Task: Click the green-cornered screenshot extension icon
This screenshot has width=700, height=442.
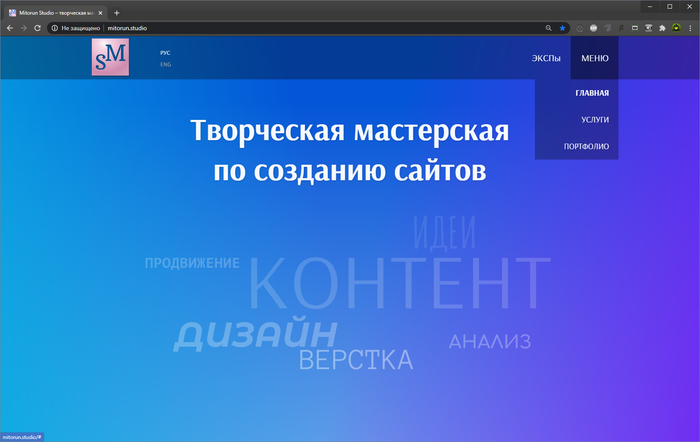Action: (x=635, y=28)
